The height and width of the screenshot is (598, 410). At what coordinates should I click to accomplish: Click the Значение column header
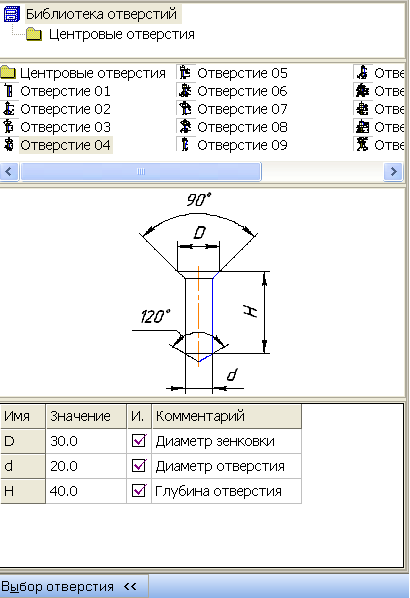coord(86,416)
